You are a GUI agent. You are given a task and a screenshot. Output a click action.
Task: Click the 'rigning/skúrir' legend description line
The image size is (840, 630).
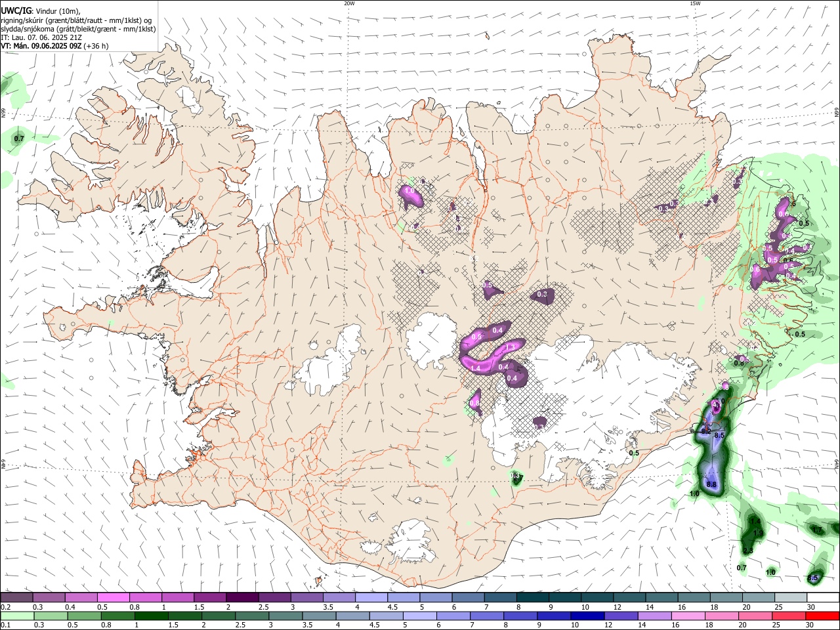76,20
